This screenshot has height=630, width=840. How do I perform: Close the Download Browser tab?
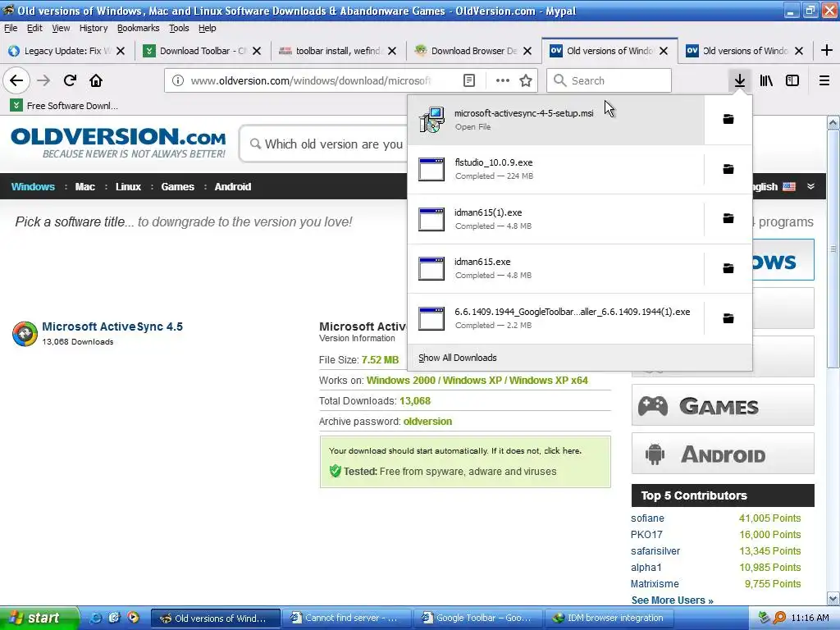tap(527, 51)
